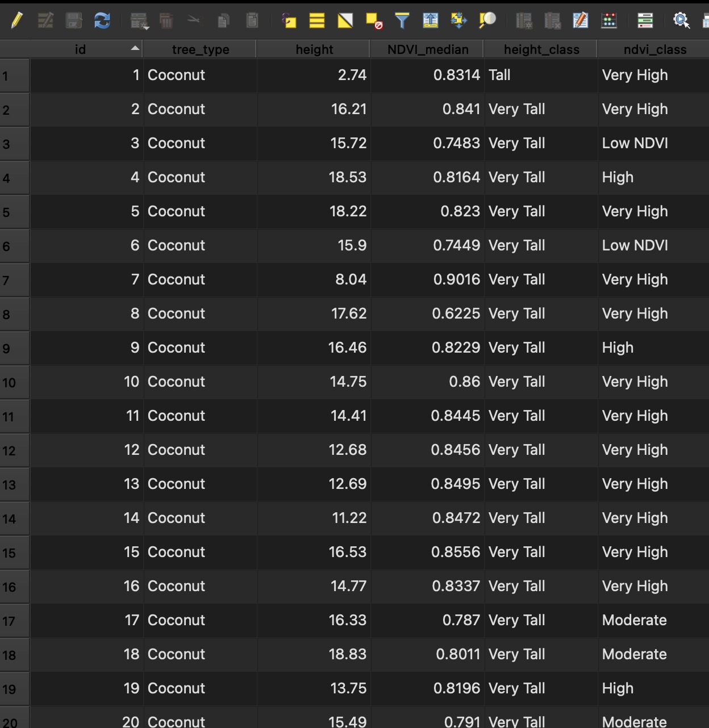Select row 13 using its row header
Image resolution: width=709 pixels, height=728 pixels.
point(14,484)
